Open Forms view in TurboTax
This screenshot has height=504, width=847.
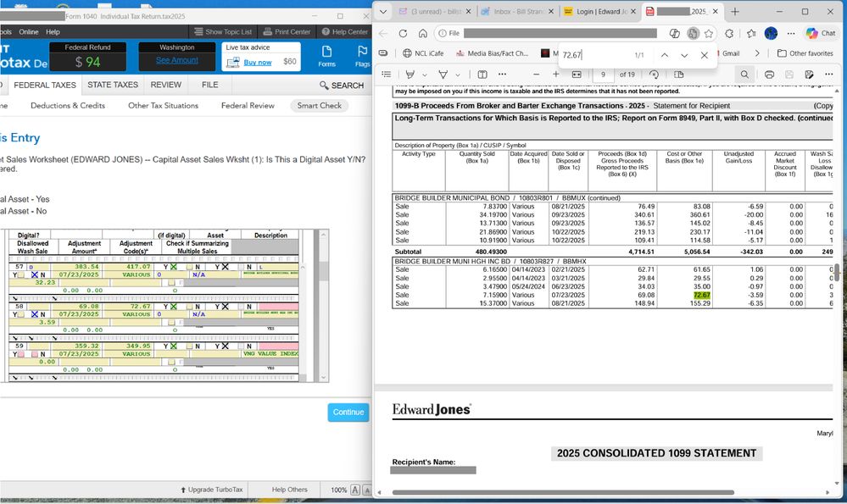coord(326,56)
